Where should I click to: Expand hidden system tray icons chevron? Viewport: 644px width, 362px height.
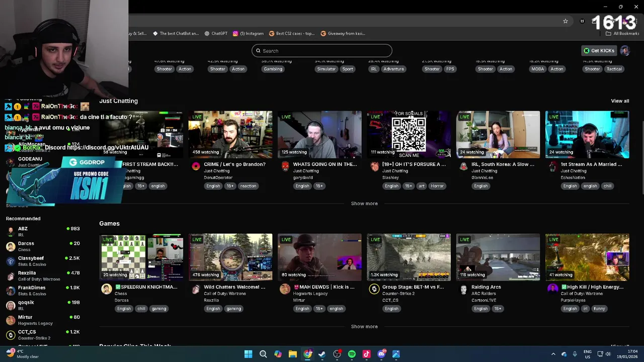point(553,354)
